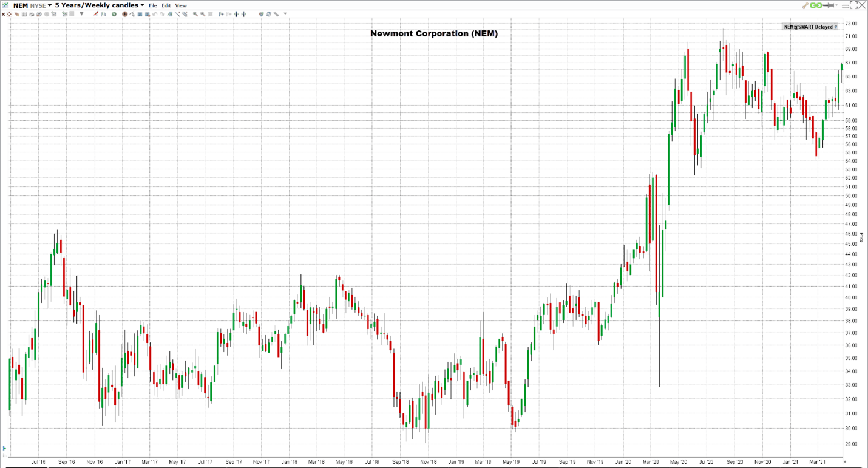The width and height of the screenshot is (868, 468).
Task: Click the 50.00 price axis label
Action: point(851,196)
